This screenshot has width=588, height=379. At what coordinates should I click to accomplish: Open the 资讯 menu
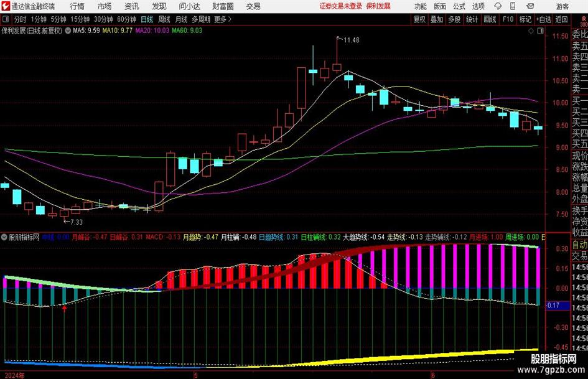(x=132, y=6)
